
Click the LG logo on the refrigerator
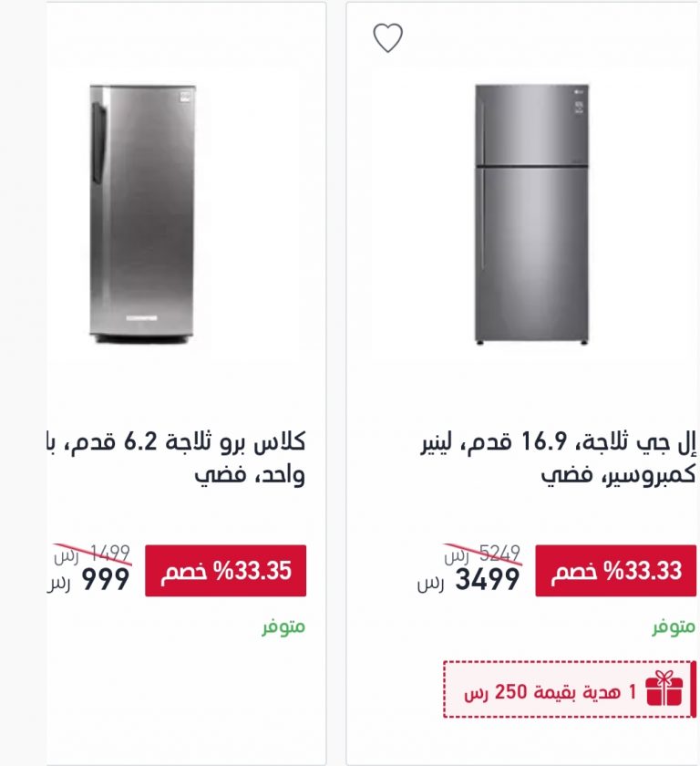click(x=579, y=89)
